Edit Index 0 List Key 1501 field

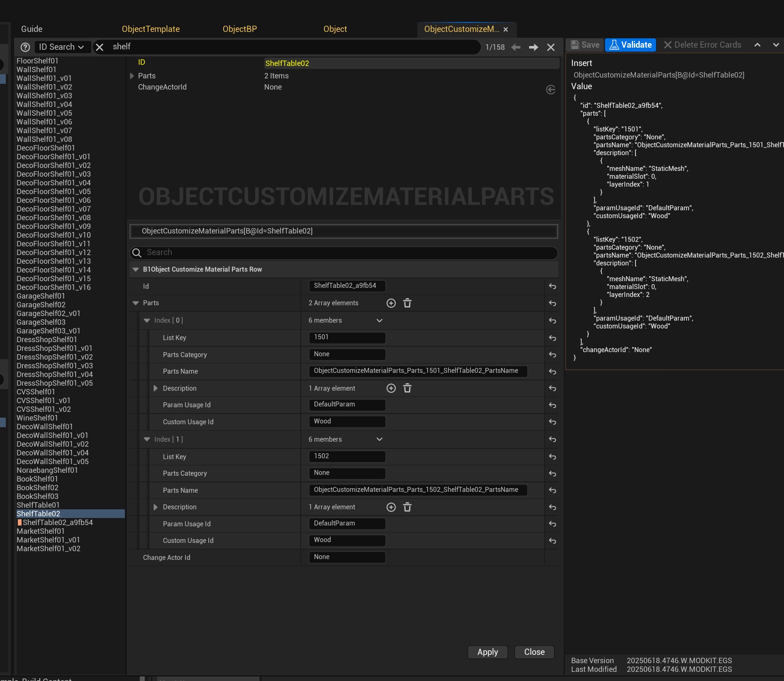347,338
